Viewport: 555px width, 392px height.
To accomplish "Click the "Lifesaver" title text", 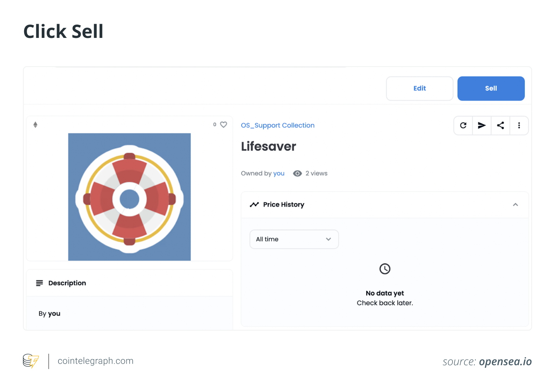I will coord(268,146).
